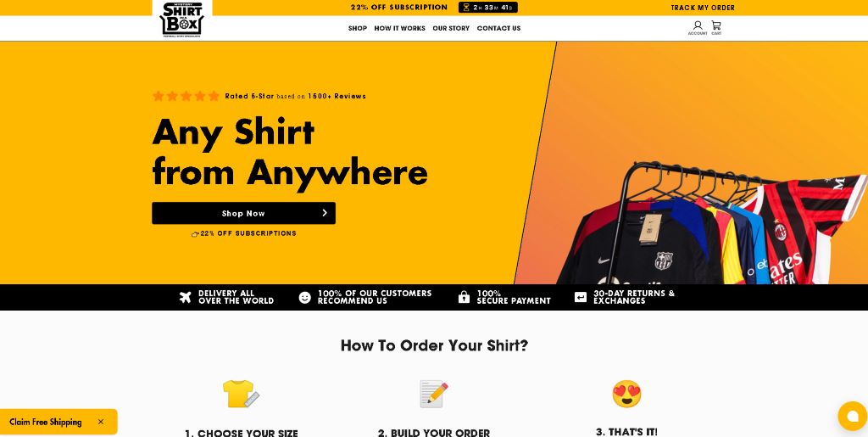Click the subscription countdown timer
Viewport: 868px width, 437px height.
pyautogui.click(x=488, y=7)
